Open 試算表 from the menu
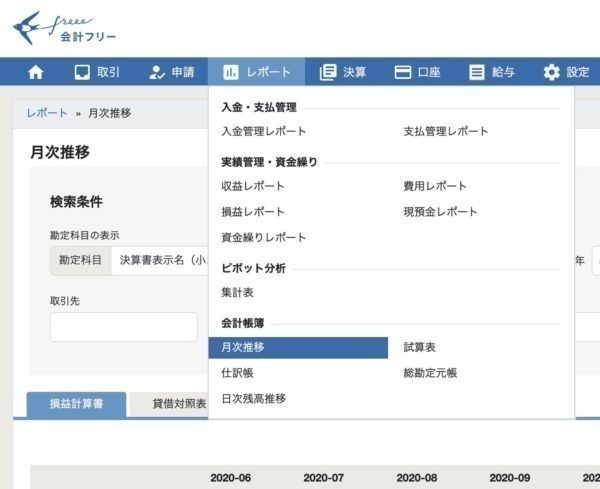The width and height of the screenshot is (600, 489). pyautogui.click(x=420, y=347)
